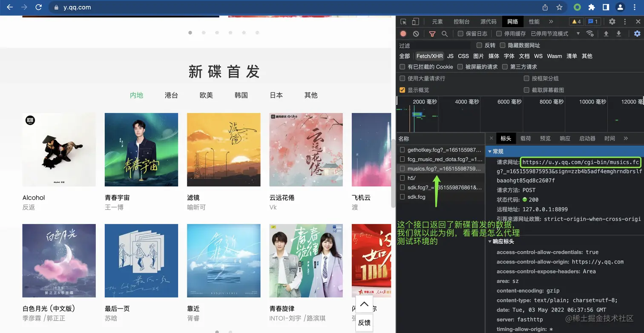This screenshot has width=644, height=333.
Task: Filter requests by 全部 type
Action: coord(405,56)
